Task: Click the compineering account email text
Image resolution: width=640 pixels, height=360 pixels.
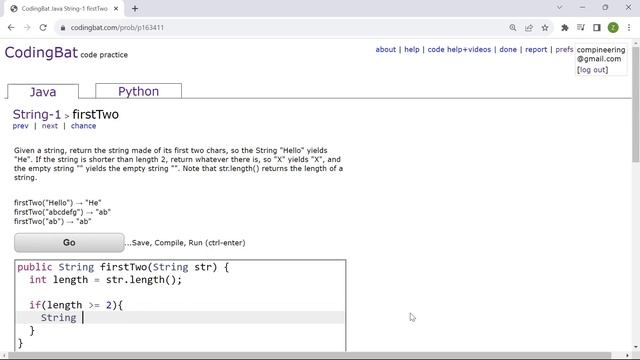Action: [601, 54]
